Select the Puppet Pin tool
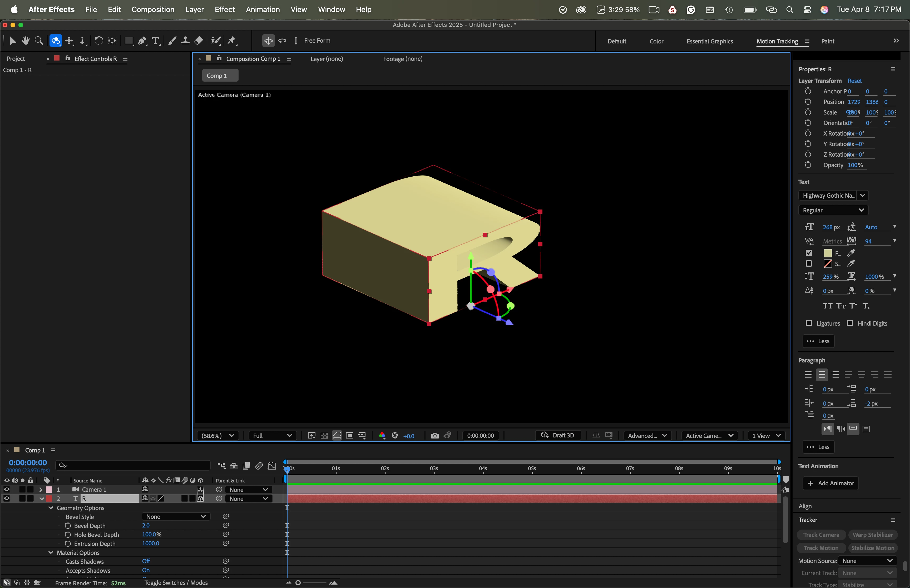Image resolution: width=910 pixels, height=588 pixels. [x=232, y=41]
